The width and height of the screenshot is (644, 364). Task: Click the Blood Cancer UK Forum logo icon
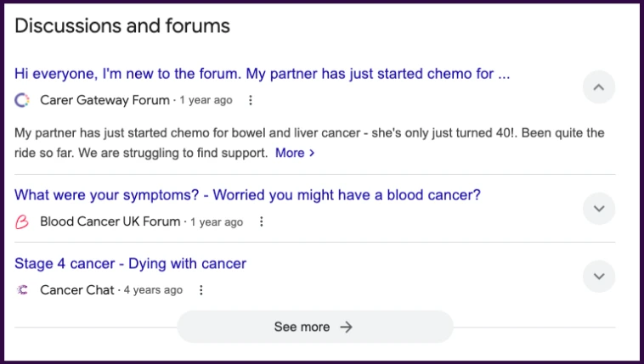22,222
